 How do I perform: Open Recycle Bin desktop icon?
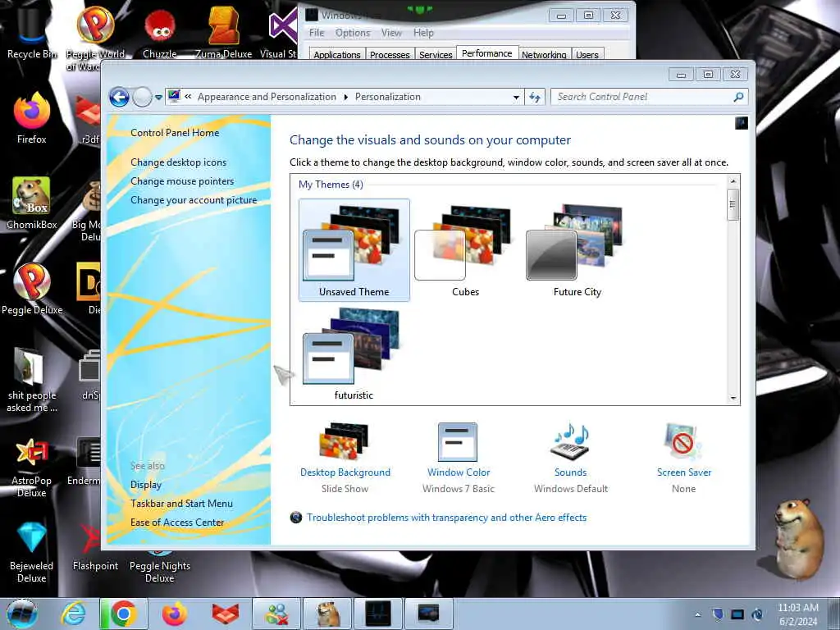coord(31,32)
